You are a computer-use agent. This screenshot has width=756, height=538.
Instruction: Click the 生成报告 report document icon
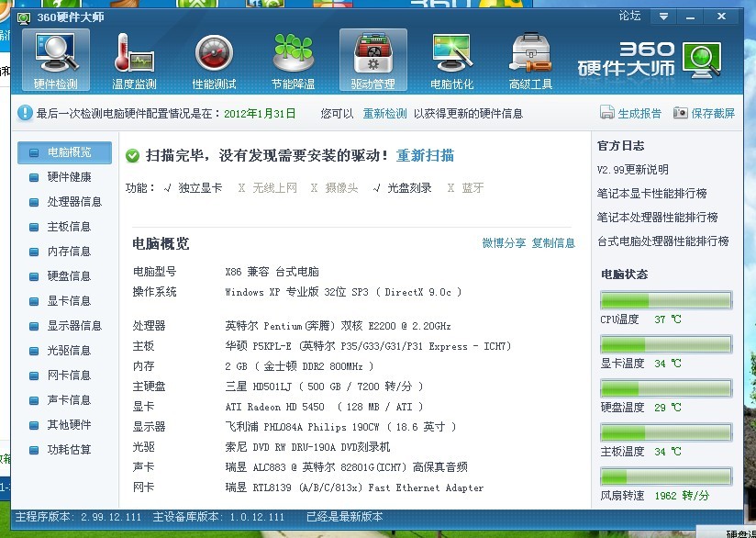click(x=606, y=112)
